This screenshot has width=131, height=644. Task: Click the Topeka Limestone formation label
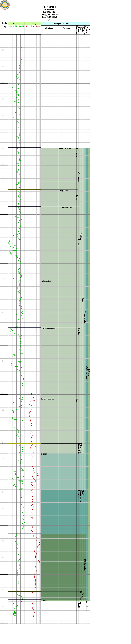point(65,207)
